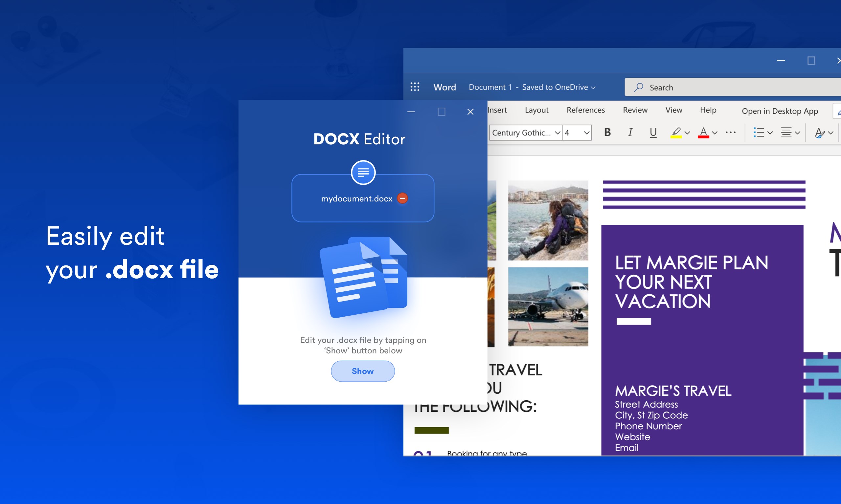Apply red font color
Screen dimensions: 841x504
(703, 132)
